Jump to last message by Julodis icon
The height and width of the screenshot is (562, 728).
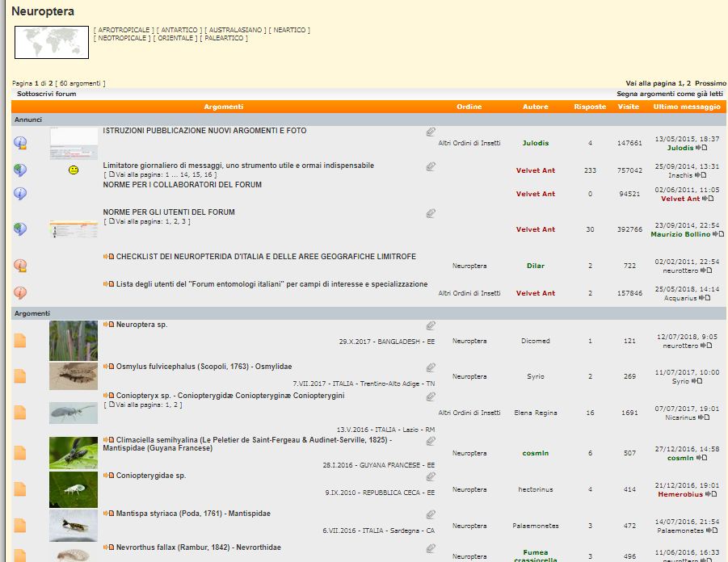point(703,148)
